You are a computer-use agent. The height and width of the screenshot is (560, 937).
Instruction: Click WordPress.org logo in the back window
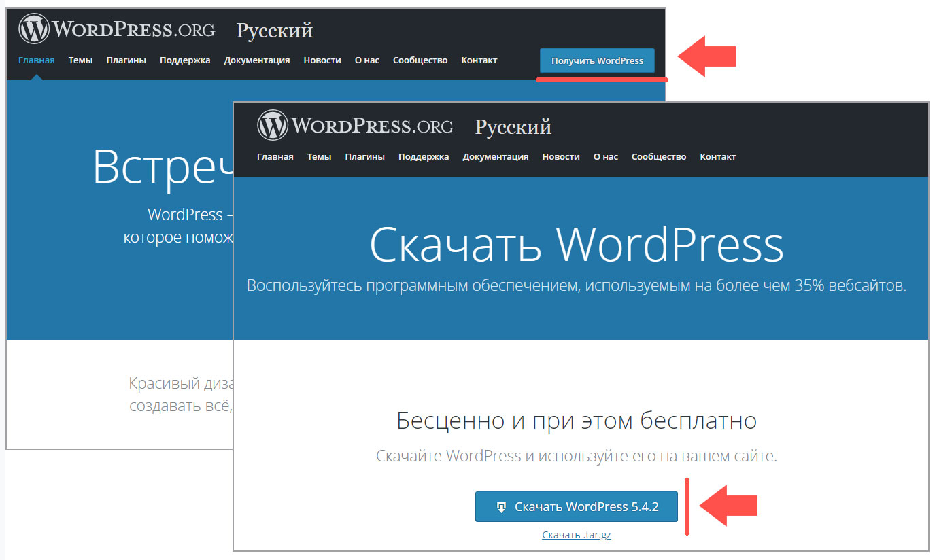[116, 29]
